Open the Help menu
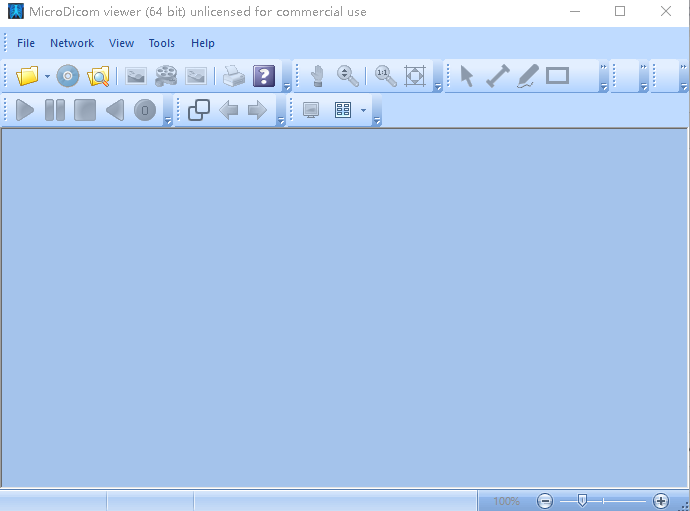This screenshot has height=511, width=690. coord(203,43)
